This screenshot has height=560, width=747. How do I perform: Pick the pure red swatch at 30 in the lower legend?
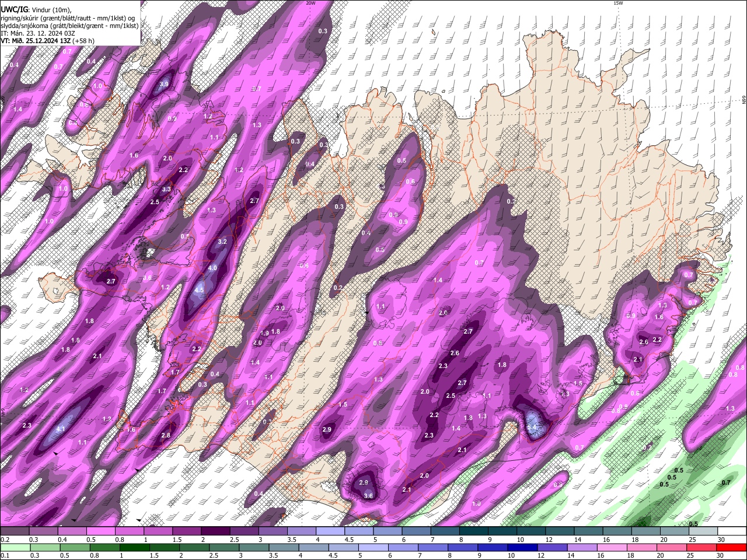[732, 547]
